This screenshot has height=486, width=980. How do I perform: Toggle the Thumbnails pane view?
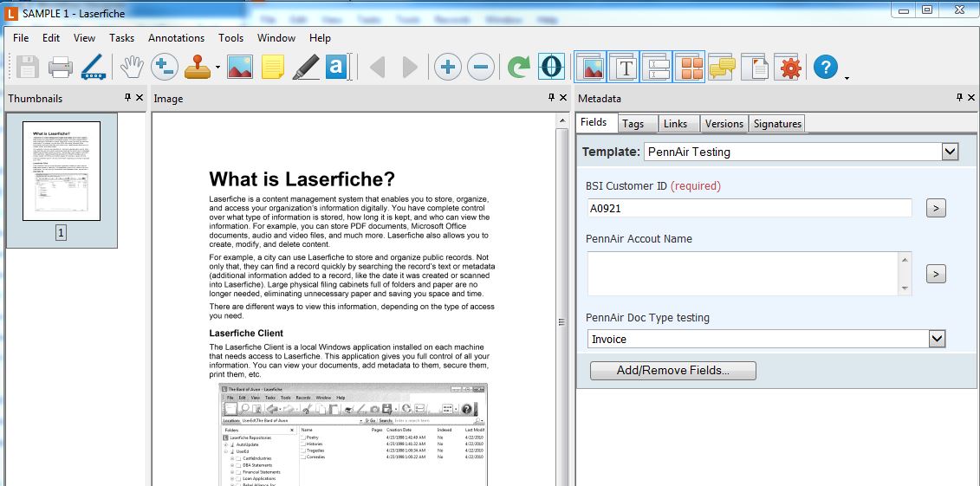tap(689, 66)
